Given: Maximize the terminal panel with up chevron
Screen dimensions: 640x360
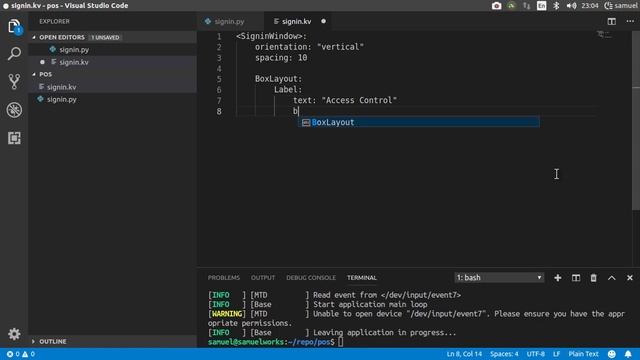Looking at the screenshot, I should (x=611, y=278).
